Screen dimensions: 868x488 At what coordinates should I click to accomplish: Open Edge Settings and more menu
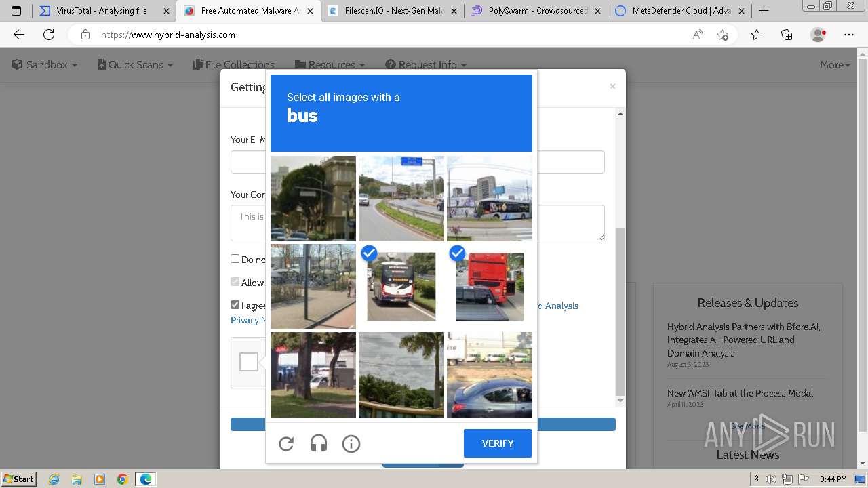point(849,35)
